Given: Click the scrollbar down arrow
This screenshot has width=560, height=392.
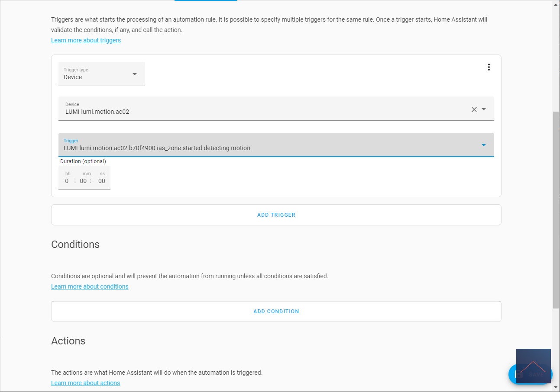Looking at the screenshot, I should 556,387.
